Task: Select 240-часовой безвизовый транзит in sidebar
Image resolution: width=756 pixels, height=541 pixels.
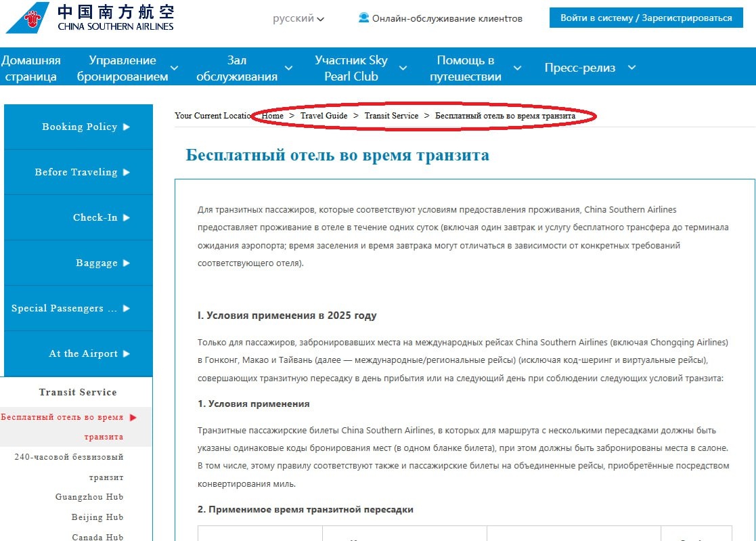Action: 78,467
